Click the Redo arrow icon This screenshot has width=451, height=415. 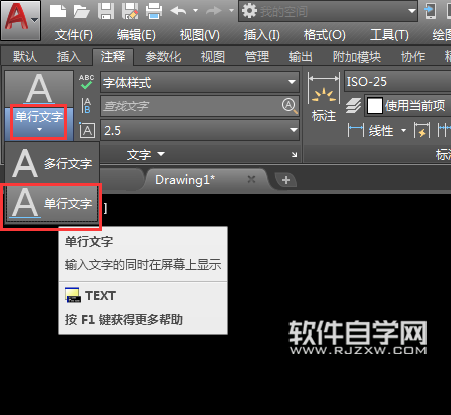click(214, 11)
